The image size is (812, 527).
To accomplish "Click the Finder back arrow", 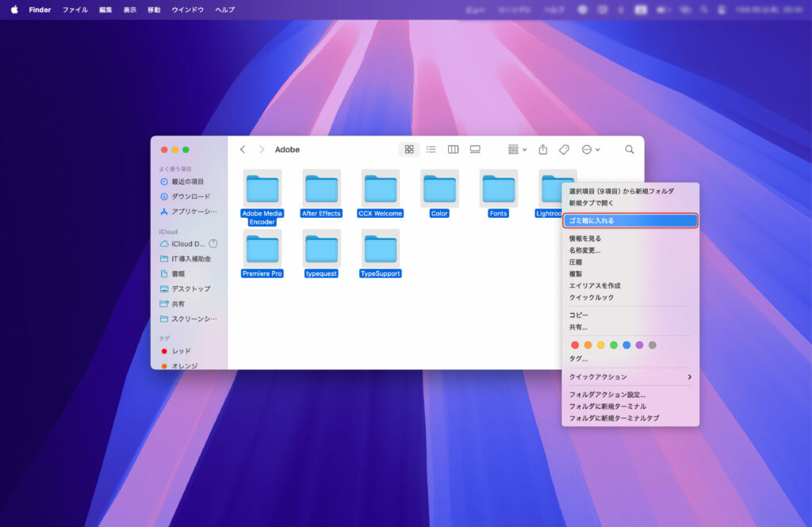I will pyautogui.click(x=243, y=149).
